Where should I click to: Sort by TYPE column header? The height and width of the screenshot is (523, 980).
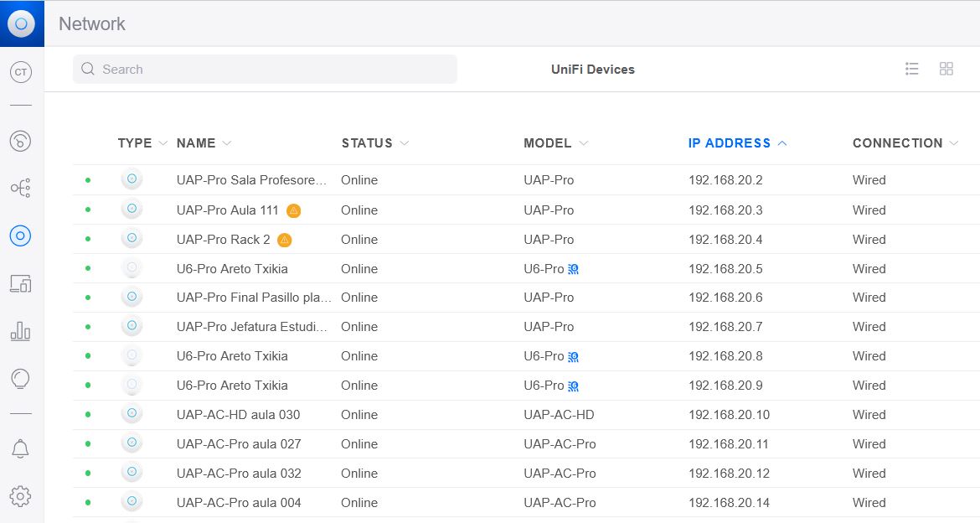click(142, 143)
